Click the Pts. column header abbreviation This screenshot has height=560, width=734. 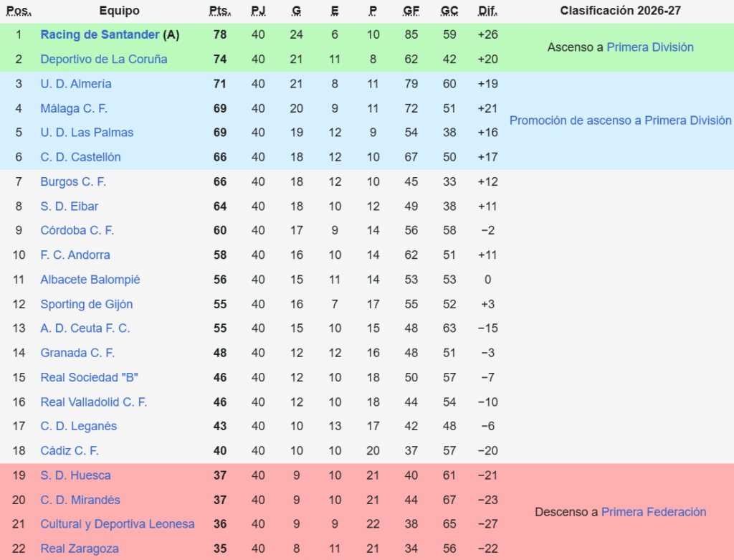(220, 11)
